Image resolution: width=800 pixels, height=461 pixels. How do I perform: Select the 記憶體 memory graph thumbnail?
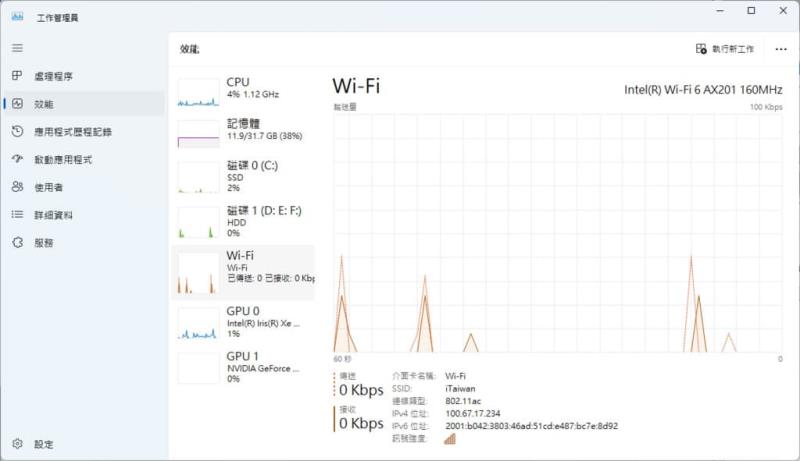tap(198, 134)
